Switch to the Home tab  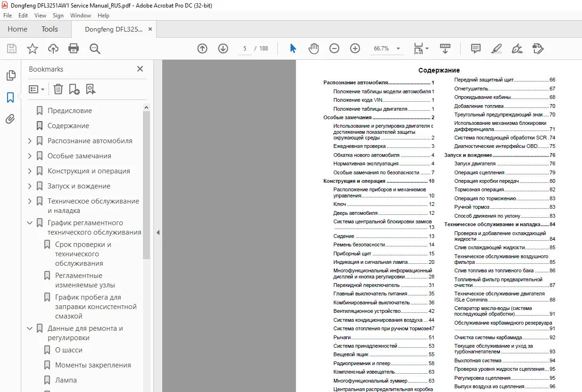point(17,29)
